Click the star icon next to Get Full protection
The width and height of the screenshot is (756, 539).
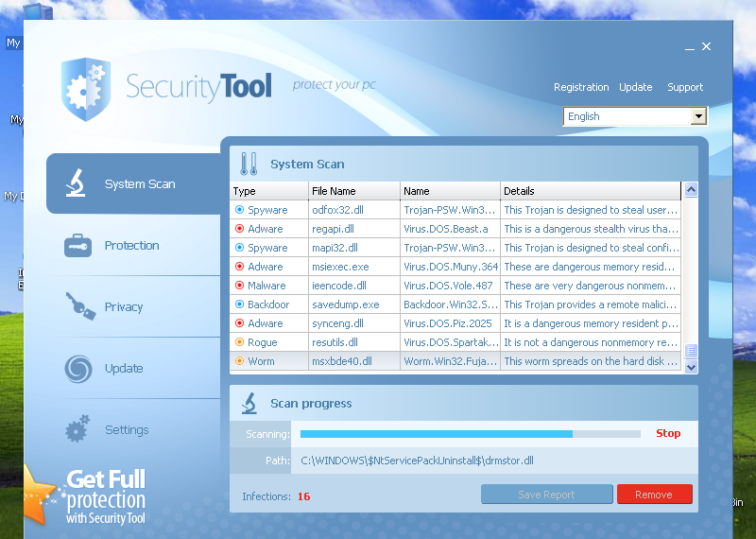click(x=39, y=495)
